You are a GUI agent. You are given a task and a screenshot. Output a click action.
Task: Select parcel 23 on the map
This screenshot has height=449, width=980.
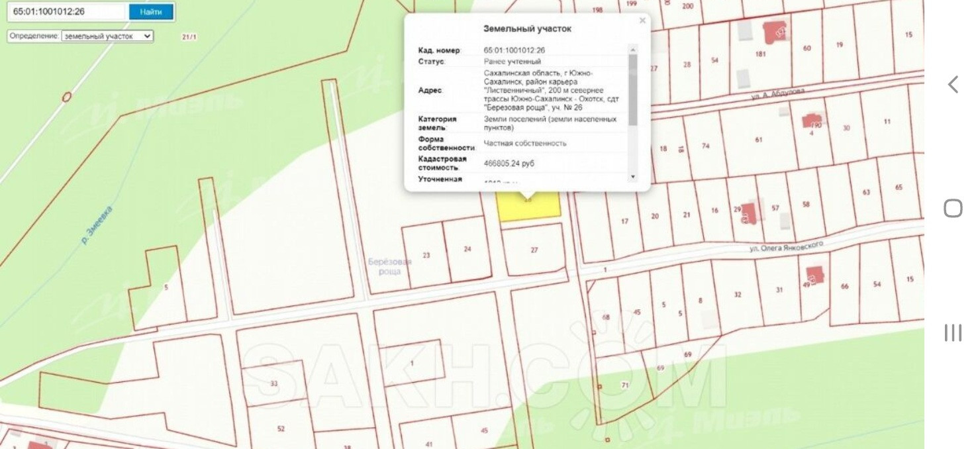coord(426,255)
